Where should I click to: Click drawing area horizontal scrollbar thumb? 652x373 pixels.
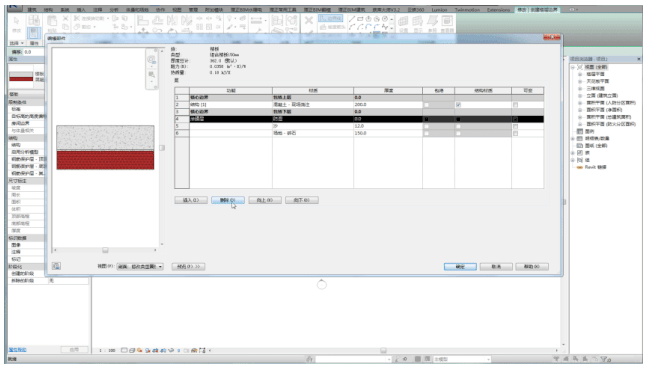pos(383,351)
